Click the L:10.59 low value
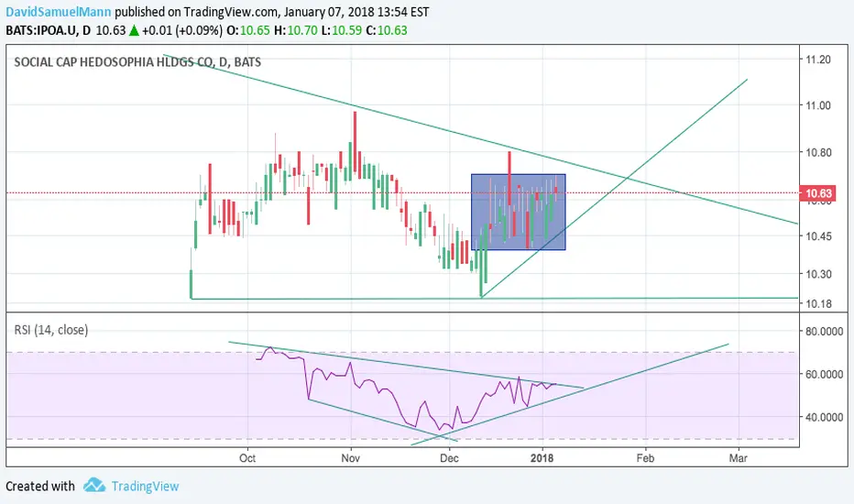 tap(342, 30)
